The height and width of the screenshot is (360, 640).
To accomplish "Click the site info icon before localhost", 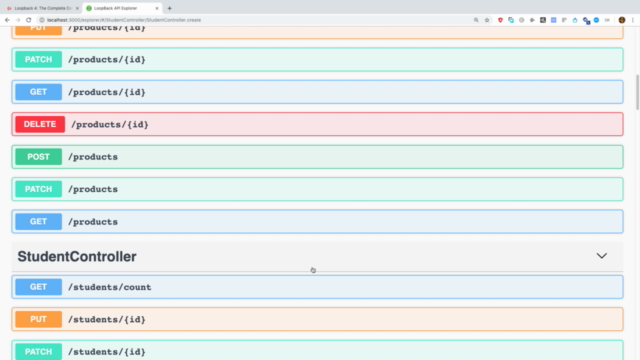I will (42, 20).
